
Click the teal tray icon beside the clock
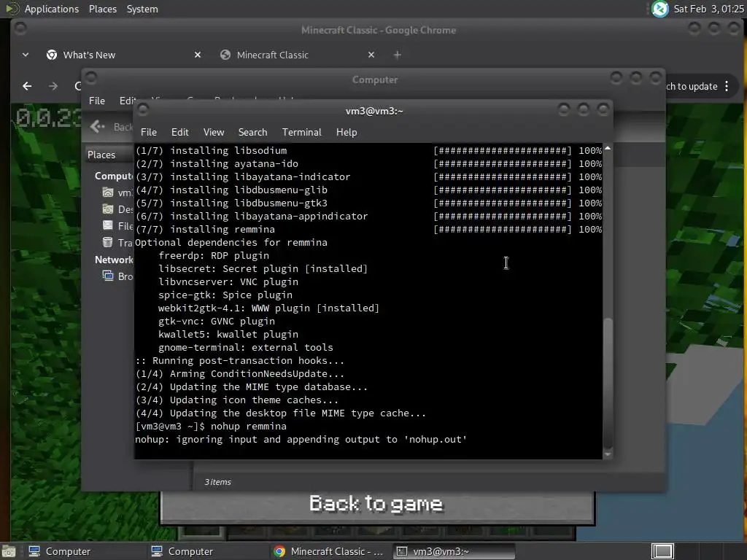(x=659, y=9)
